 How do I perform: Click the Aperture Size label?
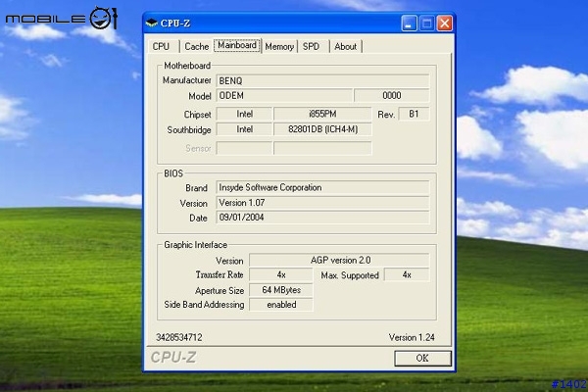[220, 291]
